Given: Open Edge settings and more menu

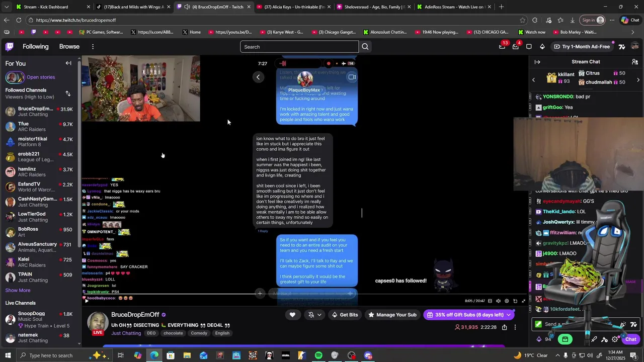Looking at the screenshot, I should (612, 20).
